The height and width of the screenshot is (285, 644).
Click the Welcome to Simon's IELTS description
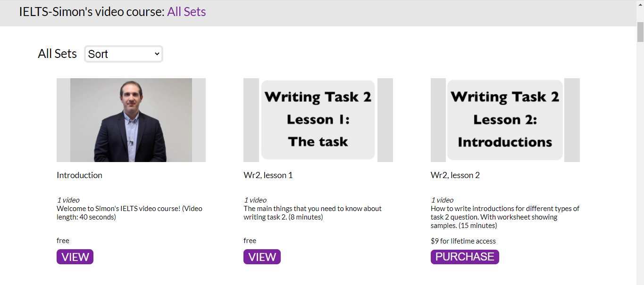tap(130, 213)
